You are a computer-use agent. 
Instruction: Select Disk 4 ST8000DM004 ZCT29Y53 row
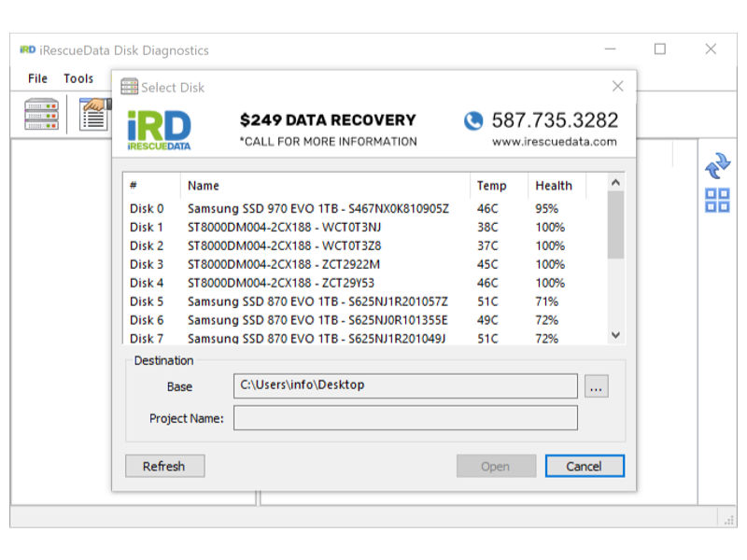pyautogui.click(x=364, y=283)
